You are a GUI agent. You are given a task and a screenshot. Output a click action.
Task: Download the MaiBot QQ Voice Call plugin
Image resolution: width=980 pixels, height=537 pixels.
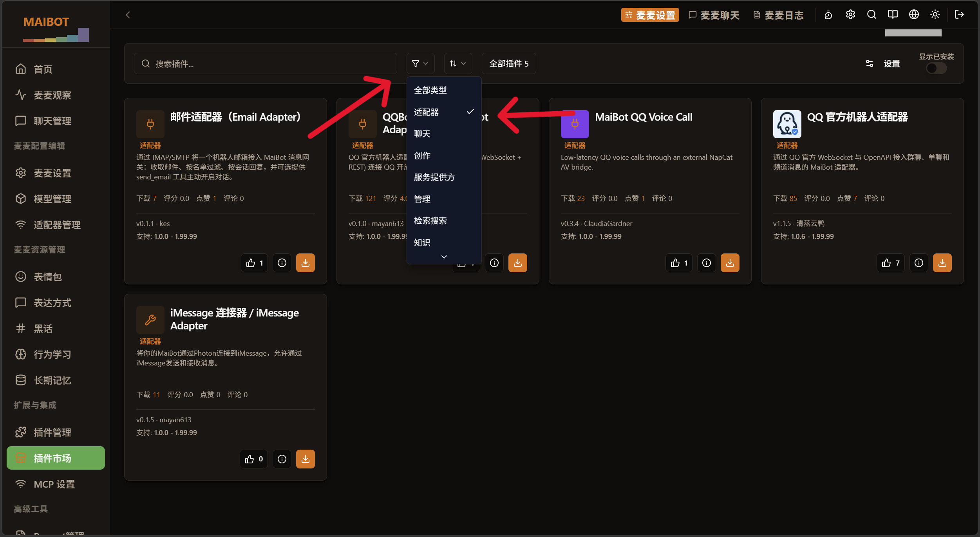pyautogui.click(x=730, y=263)
